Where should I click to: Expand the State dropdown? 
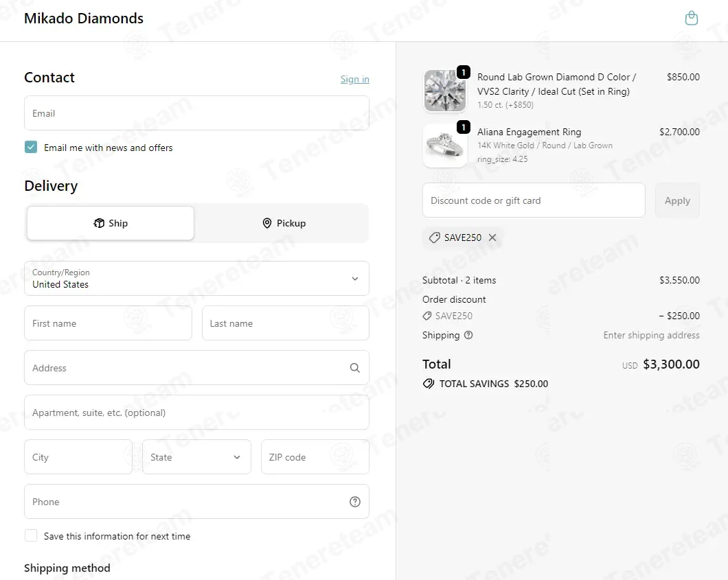(196, 457)
